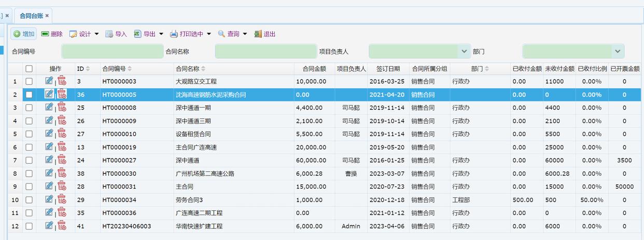The image size is (644, 240).
Task: Tick the checkbox for row HT0000027
Action: (29, 161)
